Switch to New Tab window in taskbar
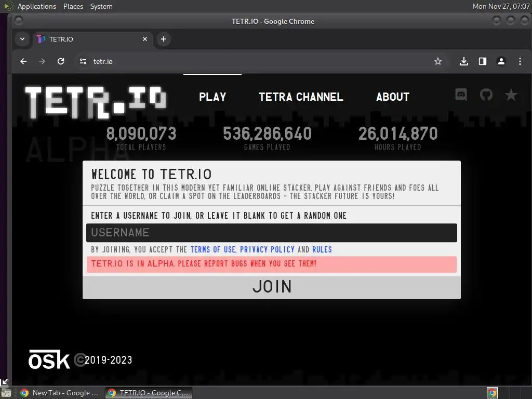This screenshot has width=532, height=399. [59, 393]
